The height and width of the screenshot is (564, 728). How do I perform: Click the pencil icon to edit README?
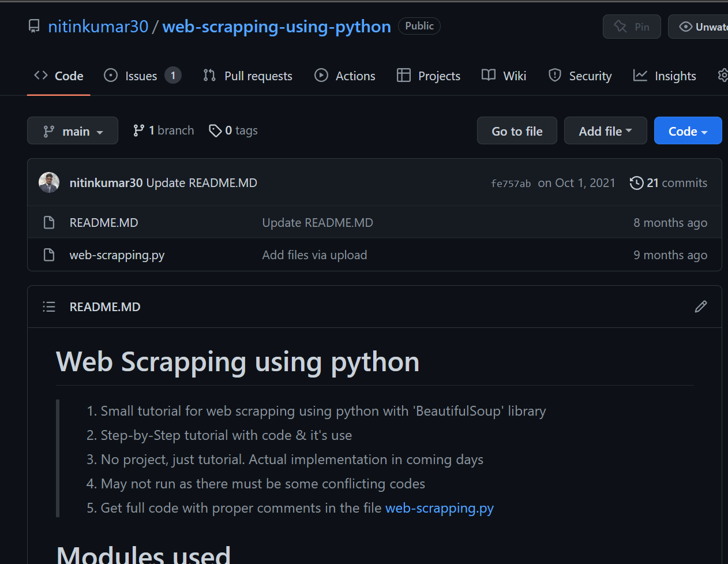700,307
